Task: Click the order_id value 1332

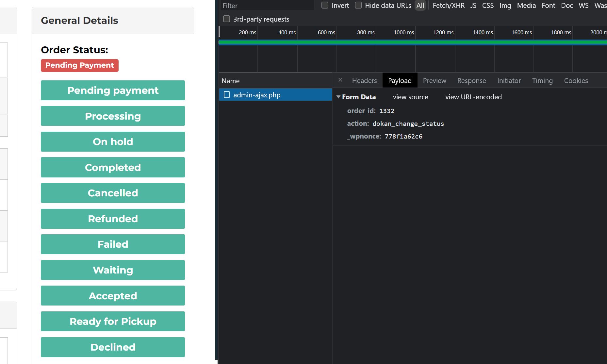Action: point(387,111)
